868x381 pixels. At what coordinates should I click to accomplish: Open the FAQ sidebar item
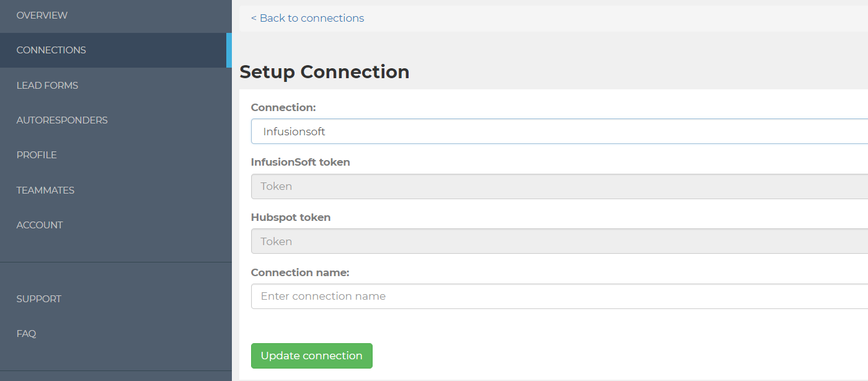point(26,334)
